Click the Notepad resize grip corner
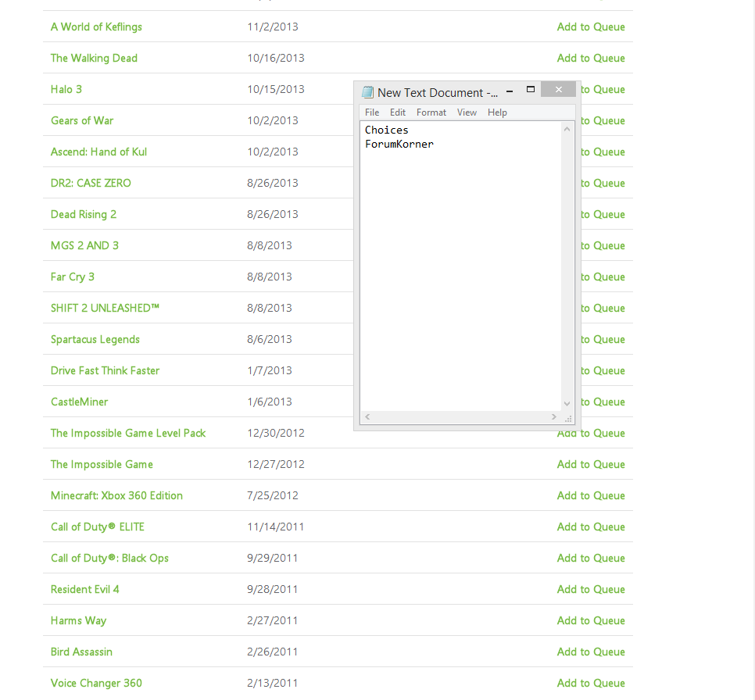 (568, 419)
